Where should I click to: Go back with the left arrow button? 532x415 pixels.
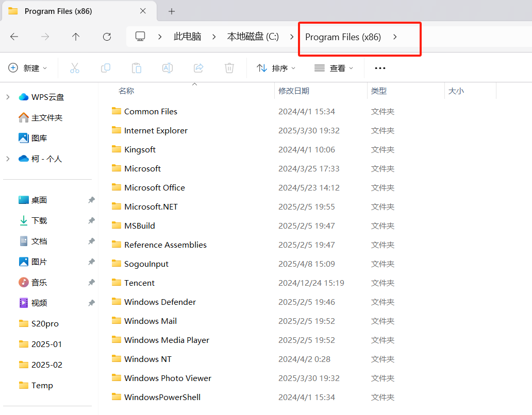14,37
